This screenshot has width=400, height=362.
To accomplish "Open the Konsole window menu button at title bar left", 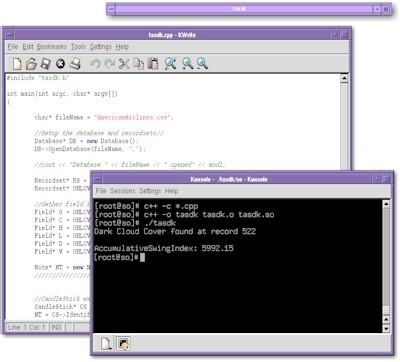I will (x=97, y=179).
